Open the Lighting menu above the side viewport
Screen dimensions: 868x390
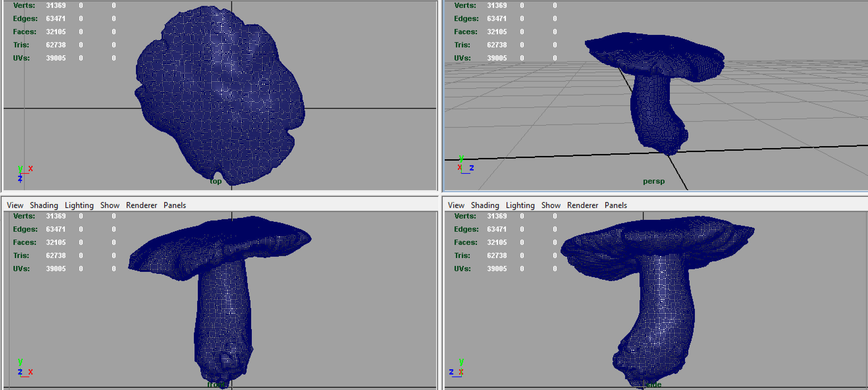click(520, 205)
